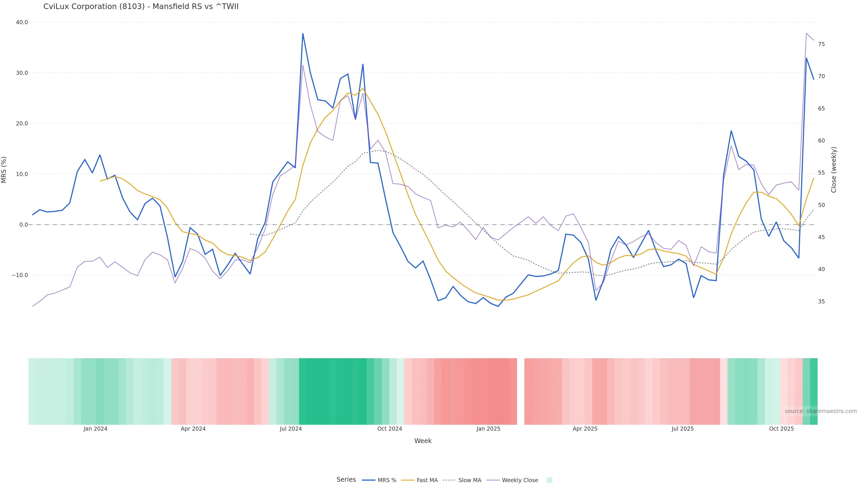The image size is (868, 488).
Task: Hide the Fast MA series via legend
Action: coord(427,480)
